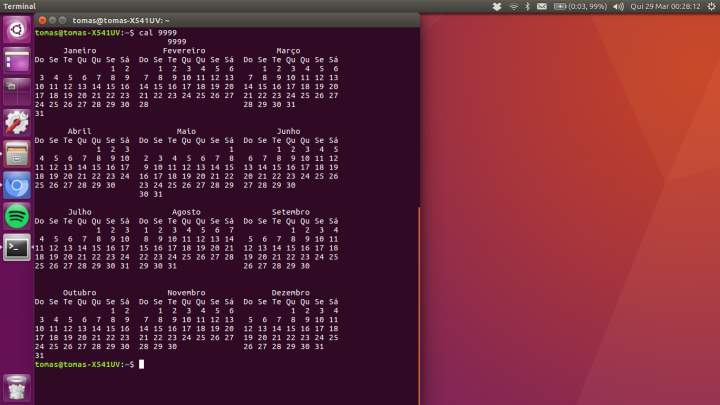Minimize the terminal window

click(53, 20)
